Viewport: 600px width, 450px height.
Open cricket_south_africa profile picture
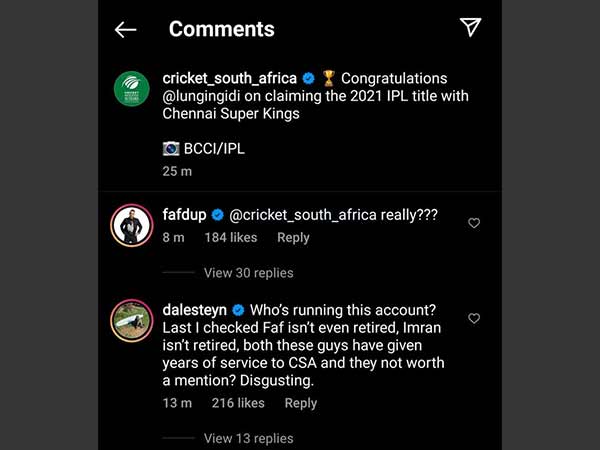131,89
